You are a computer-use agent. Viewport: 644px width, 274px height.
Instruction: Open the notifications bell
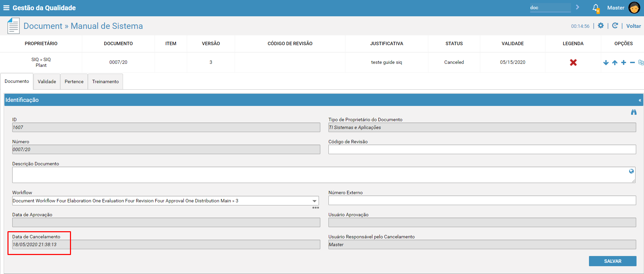tap(596, 8)
